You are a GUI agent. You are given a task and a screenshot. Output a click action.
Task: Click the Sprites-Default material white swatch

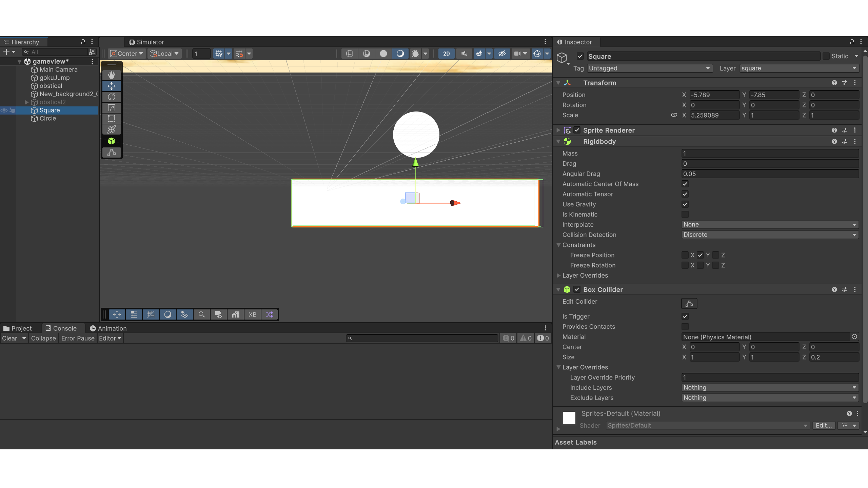569,418
